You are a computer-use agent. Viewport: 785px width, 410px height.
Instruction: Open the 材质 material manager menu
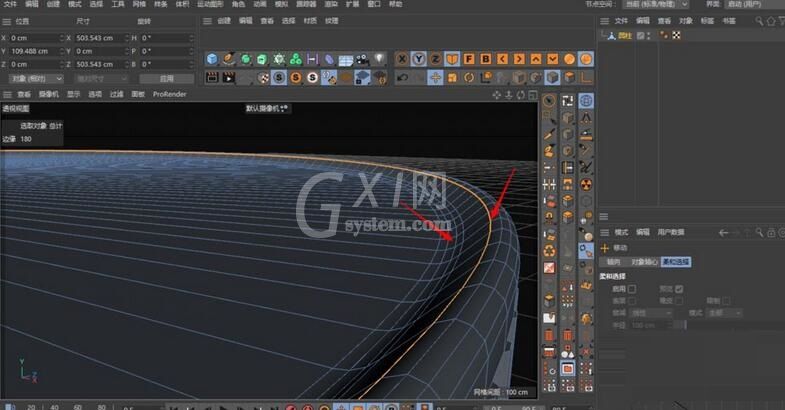(x=310, y=21)
